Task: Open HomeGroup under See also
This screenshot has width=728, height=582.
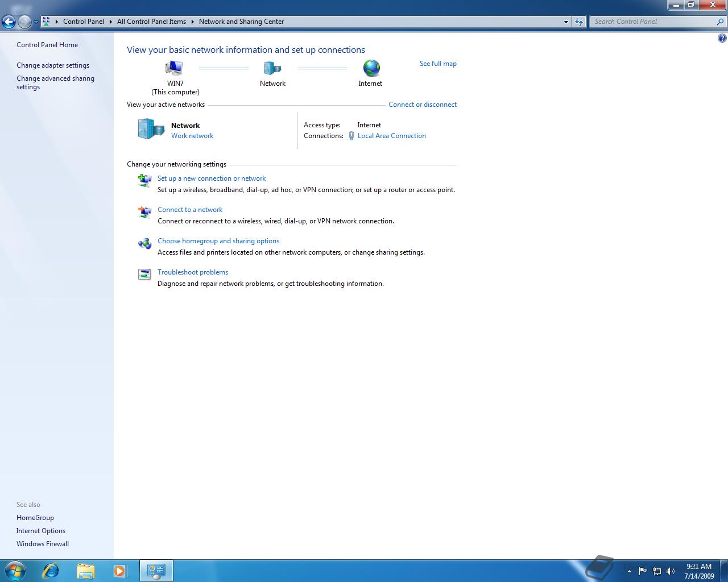Action: point(35,518)
